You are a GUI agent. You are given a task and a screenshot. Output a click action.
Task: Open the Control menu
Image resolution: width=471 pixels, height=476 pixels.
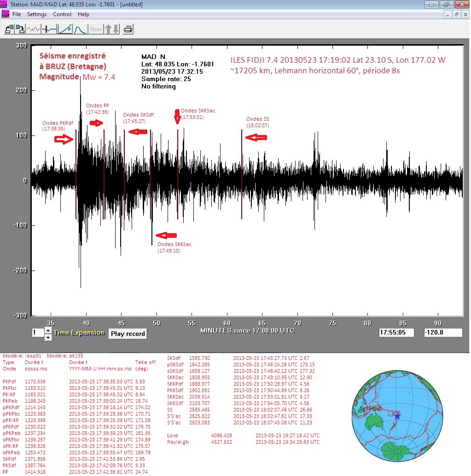coord(62,14)
